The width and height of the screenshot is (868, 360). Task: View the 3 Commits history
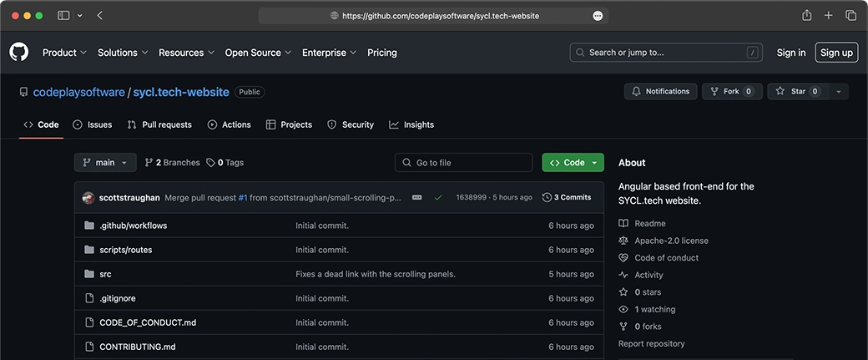(567, 197)
